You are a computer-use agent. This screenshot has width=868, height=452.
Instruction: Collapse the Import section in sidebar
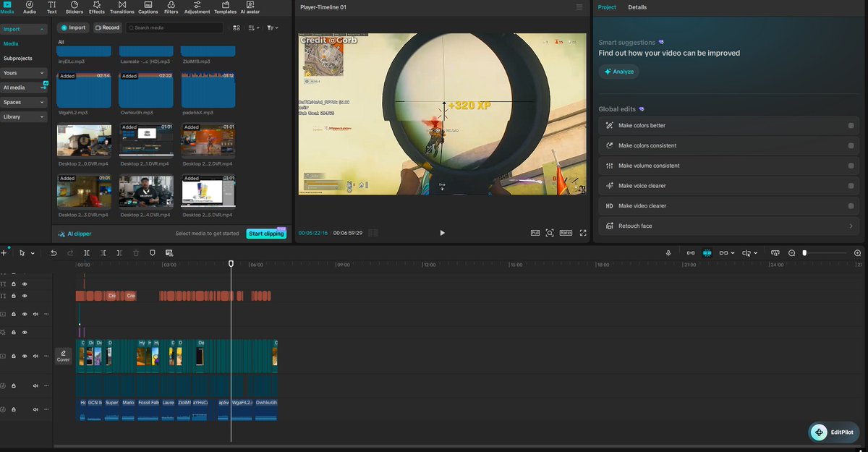coord(43,29)
